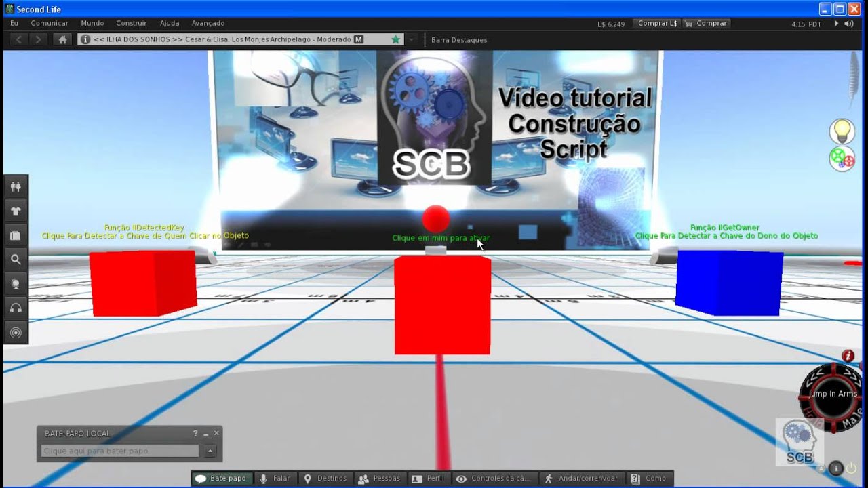Open the Destinos button in bottom bar
The height and width of the screenshot is (488, 868).
point(325,479)
